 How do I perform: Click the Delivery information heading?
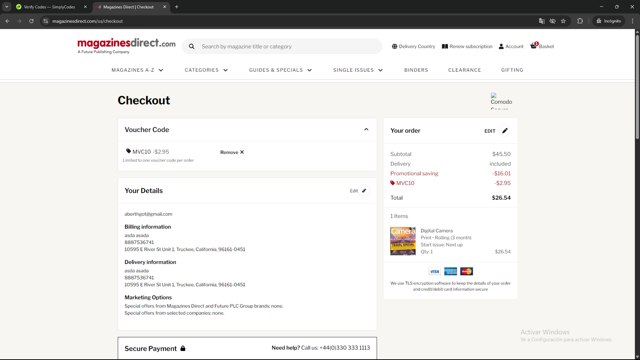click(x=150, y=262)
